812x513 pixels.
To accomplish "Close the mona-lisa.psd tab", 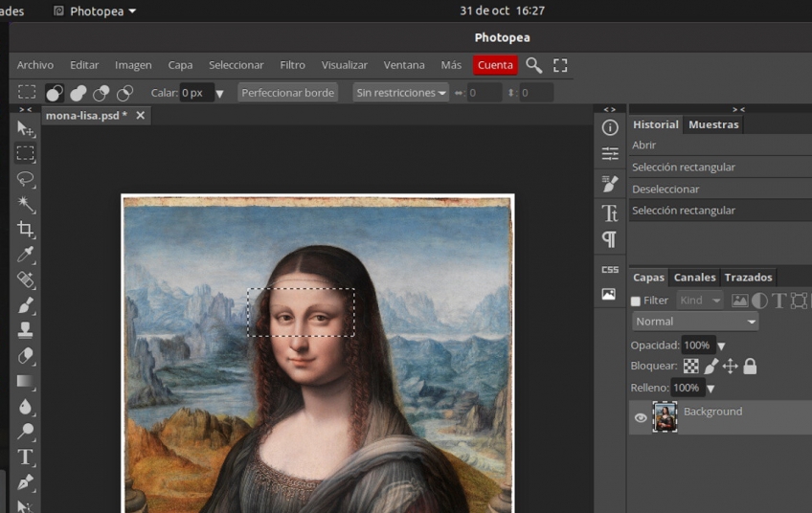I will tap(141, 116).
